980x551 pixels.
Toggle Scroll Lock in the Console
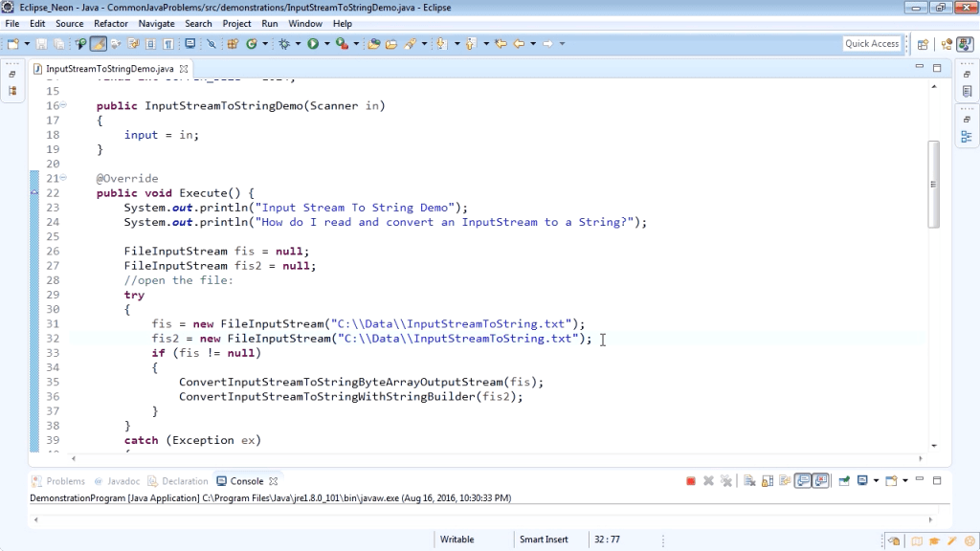click(767, 480)
